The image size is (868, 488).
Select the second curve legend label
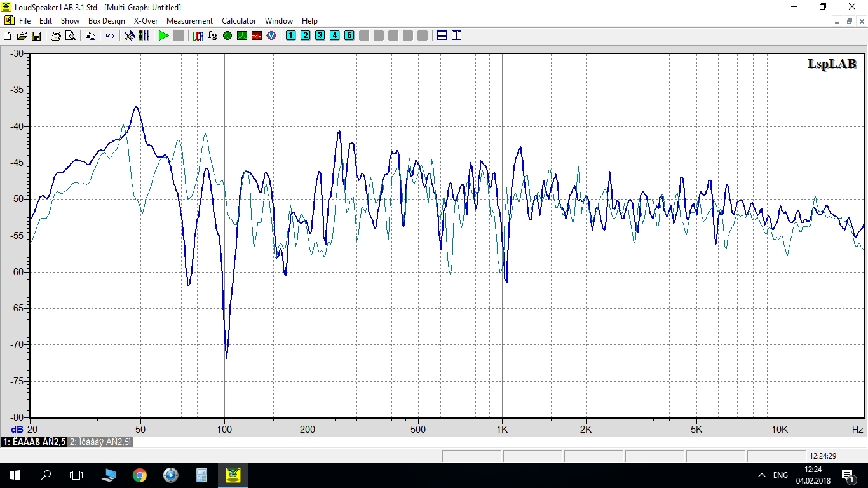(100, 442)
